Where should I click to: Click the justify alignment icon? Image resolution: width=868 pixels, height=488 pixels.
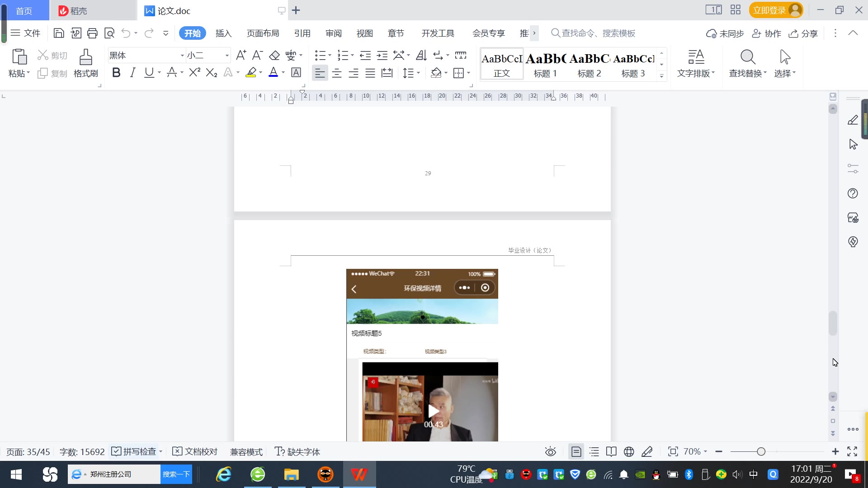tap(370, 73)
